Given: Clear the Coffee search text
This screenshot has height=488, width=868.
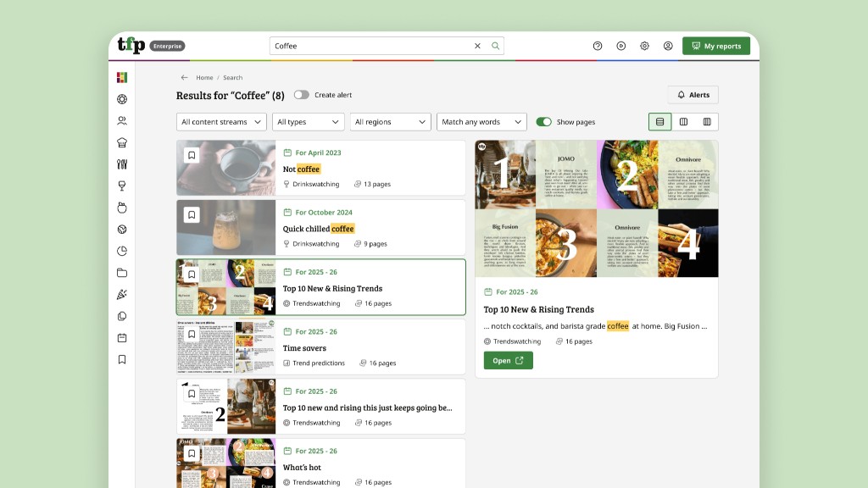Looking at the screenshot, I should click(477, 46).
